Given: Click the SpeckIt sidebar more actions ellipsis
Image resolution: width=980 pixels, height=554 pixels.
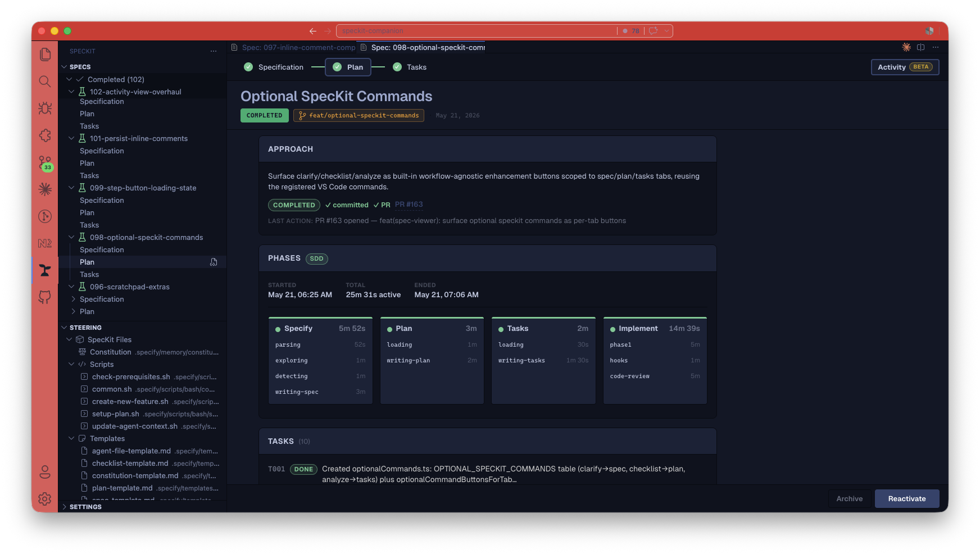Looking at the screenshot, I should point(214,51).
